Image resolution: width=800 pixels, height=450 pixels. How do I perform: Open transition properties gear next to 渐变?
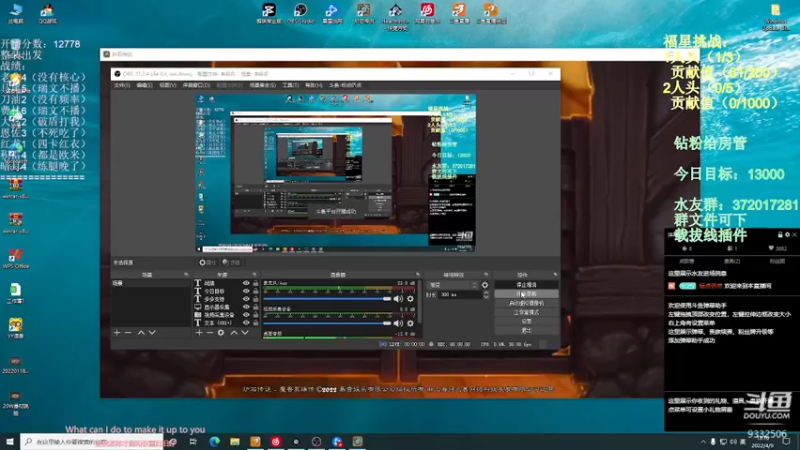coord(485,285)
